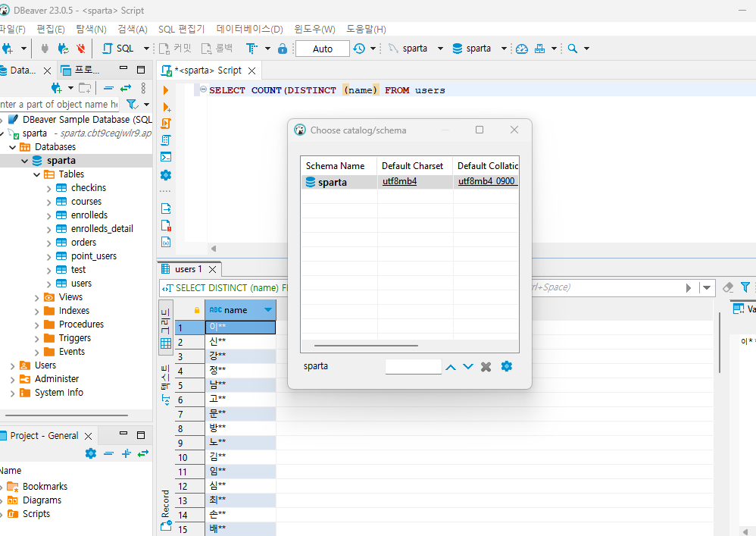Open the Auto commit mode box
Screen dimensions: 756x536
pos(323,49)
